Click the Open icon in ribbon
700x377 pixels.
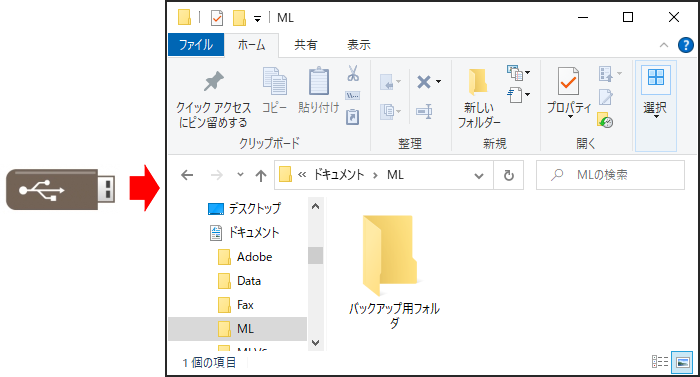(x=606, y=73)
